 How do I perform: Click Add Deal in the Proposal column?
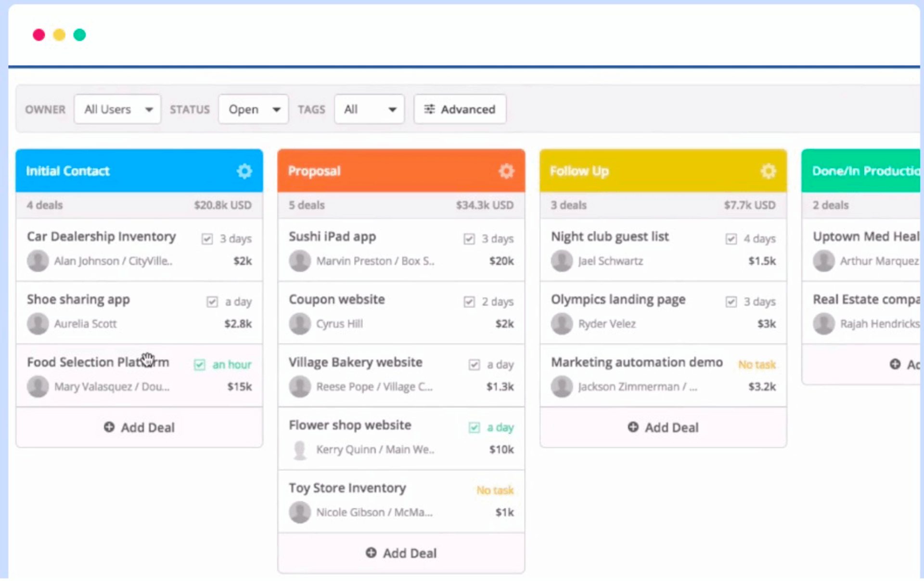coord(401,553)
